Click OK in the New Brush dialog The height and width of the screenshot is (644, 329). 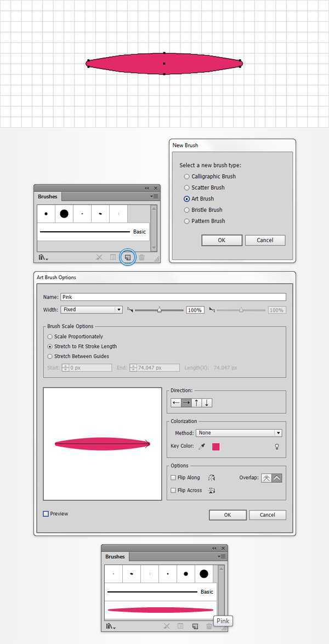pos(222,240)
